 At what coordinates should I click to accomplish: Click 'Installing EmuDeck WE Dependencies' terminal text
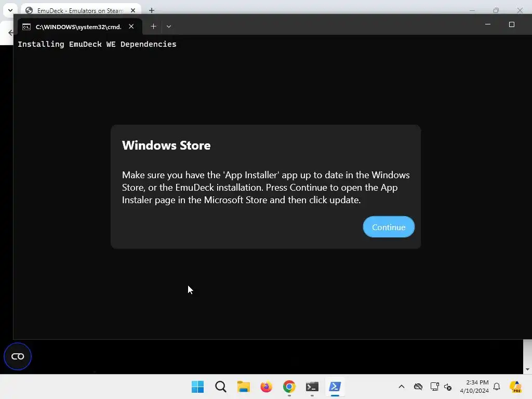97,44
